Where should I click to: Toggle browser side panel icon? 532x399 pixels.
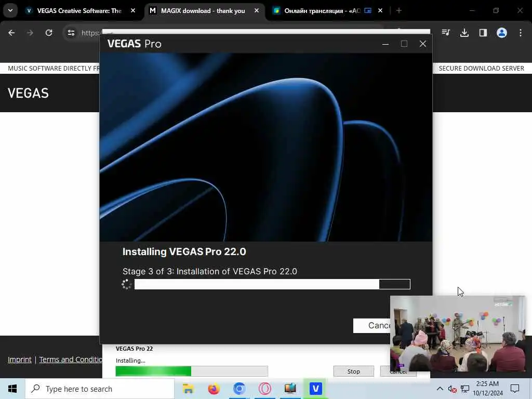(483, 33)
